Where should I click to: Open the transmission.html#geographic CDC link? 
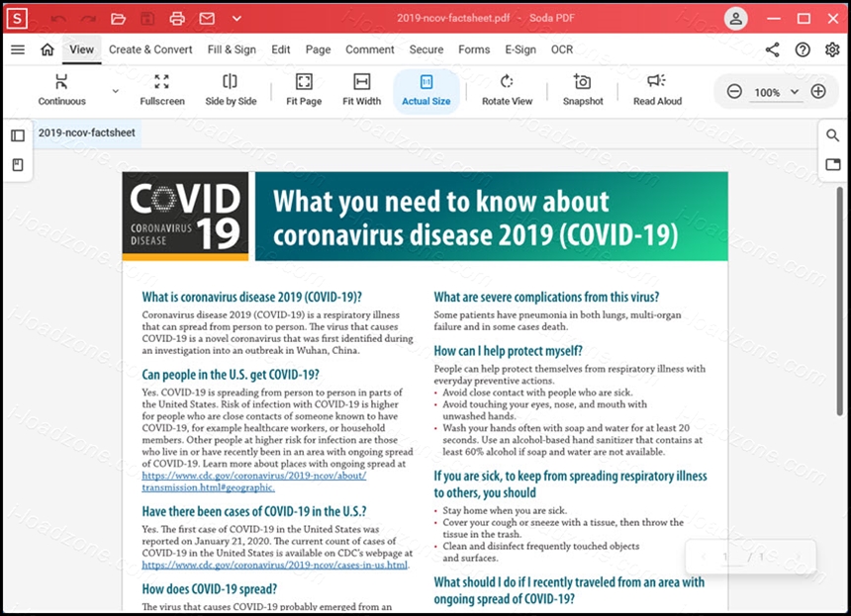pos(253,482)
